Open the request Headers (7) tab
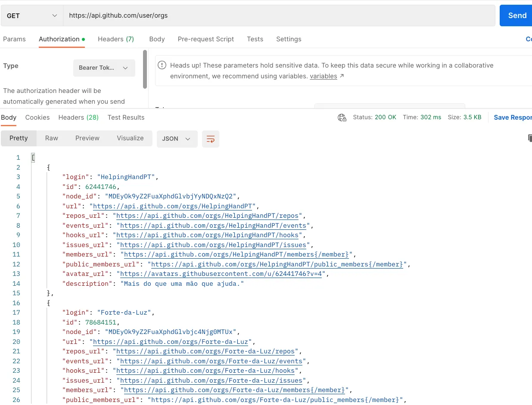This screenshot has height=405, width=532. pos(116,39)
